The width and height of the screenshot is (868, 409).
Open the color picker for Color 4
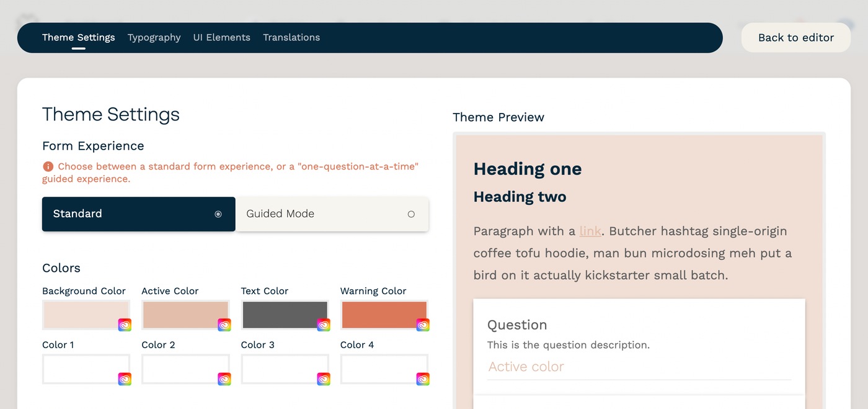point(422,379)
